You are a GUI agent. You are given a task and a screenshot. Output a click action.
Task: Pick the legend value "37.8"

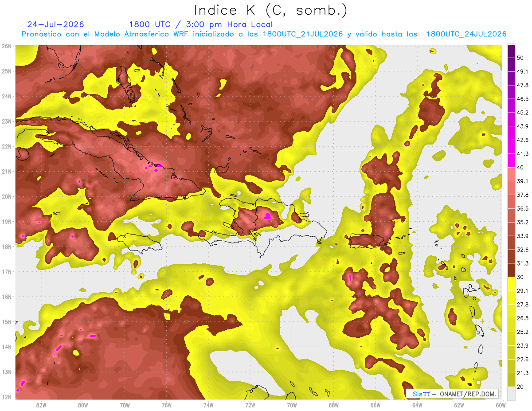(x=523, y=195)
